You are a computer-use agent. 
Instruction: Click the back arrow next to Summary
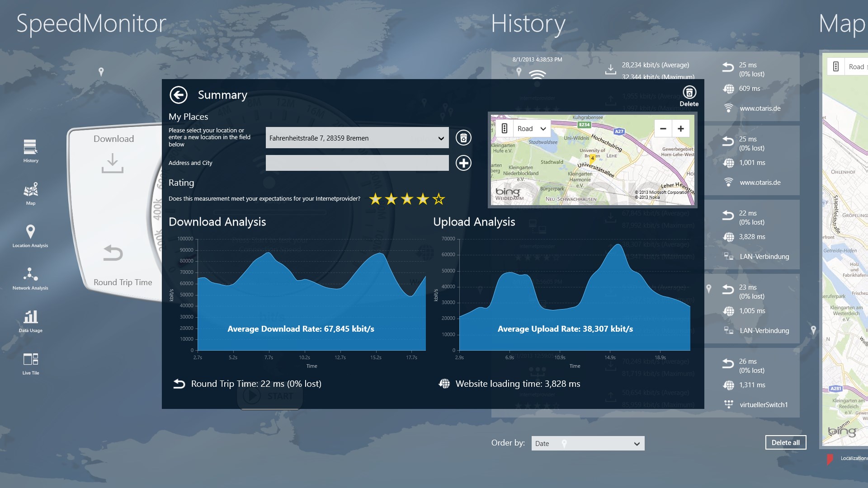tap(179, 95)
